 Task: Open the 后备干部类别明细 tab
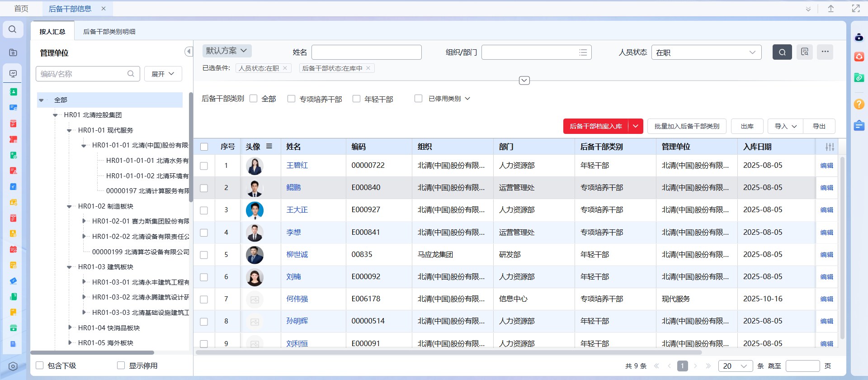[x=109, y=32]
